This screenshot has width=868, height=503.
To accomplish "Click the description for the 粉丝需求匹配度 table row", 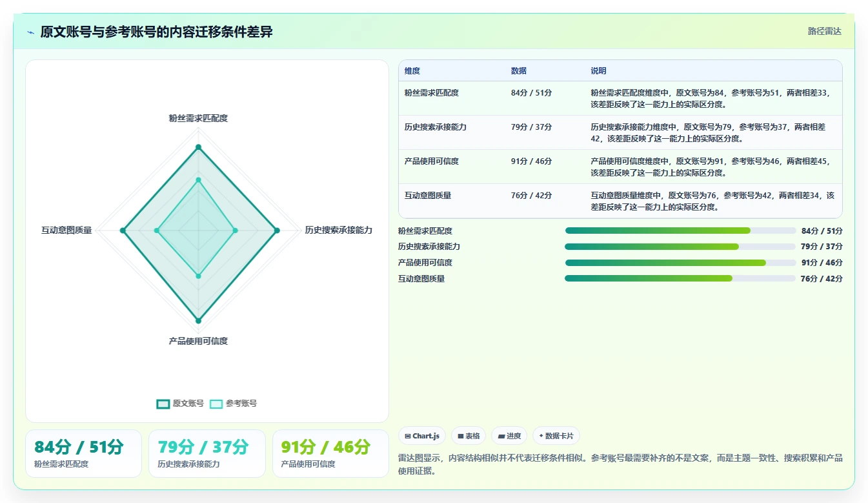I will coord(712,98).
